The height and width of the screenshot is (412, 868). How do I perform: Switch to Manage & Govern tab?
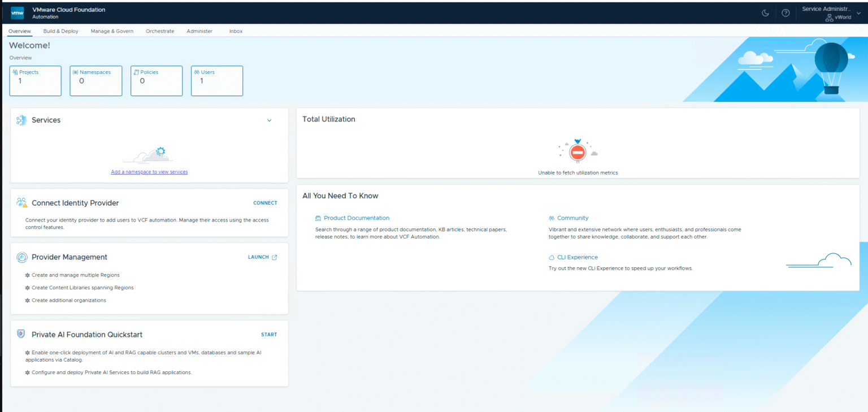[x=112, y=31]
